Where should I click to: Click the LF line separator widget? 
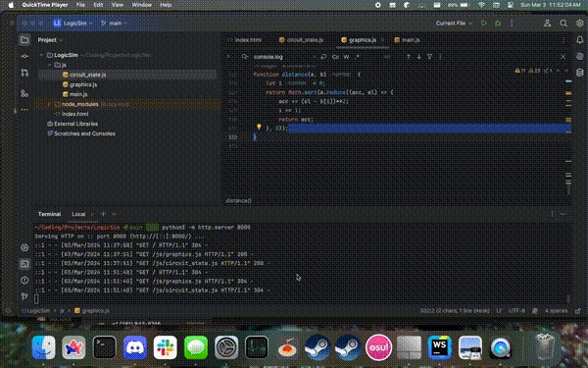(x=499, y=311)
